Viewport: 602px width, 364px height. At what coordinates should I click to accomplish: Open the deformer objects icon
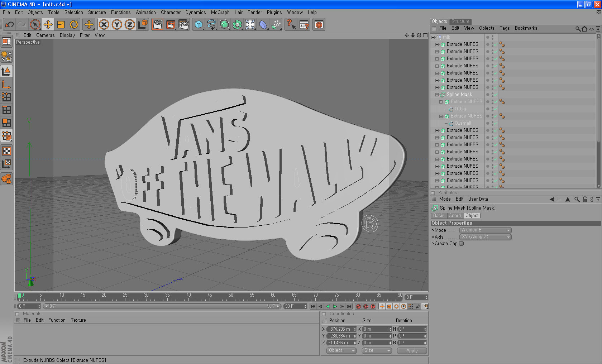pyautogui.click(x=263, y=25)
